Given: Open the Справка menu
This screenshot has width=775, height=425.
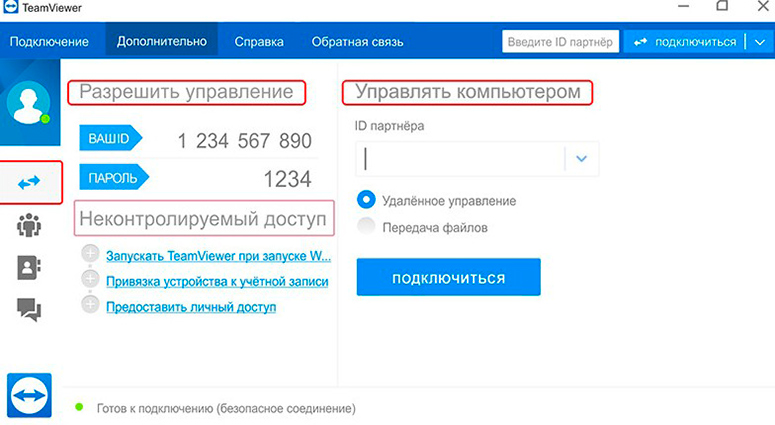Looking at the screenshot, I should (x=259, y=41).
